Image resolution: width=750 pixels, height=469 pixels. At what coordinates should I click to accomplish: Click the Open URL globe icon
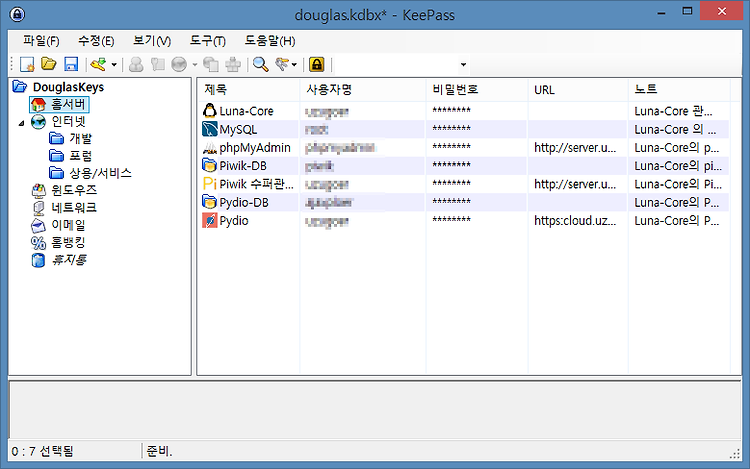(179, 64)
